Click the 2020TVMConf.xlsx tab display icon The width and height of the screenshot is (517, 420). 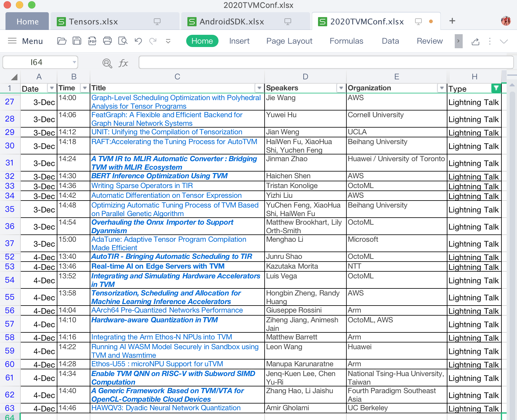418,21
